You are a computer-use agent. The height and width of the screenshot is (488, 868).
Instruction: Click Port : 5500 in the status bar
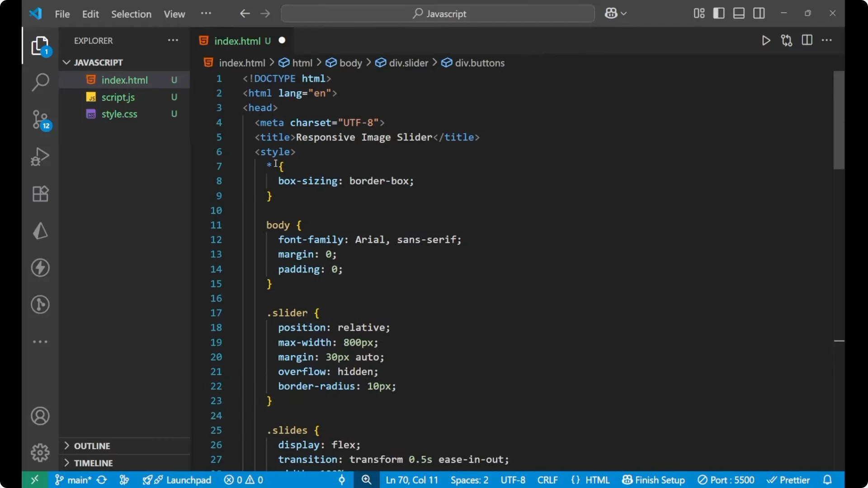coord(726,480)
